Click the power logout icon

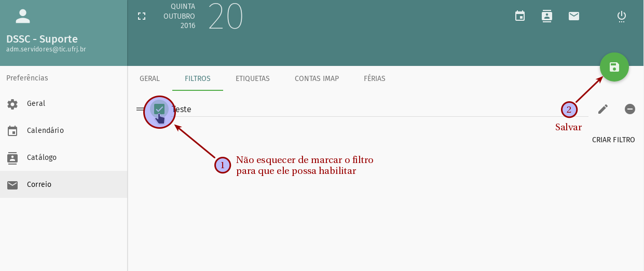[x=621, y=16]
